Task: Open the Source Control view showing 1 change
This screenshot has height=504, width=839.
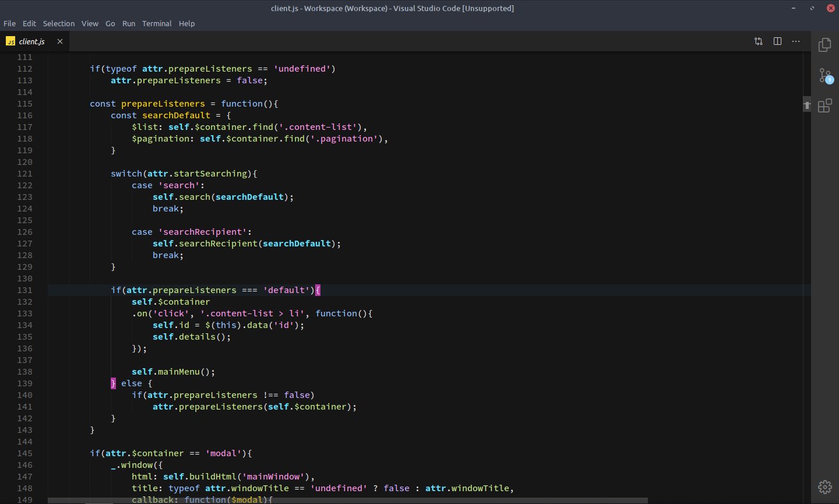Action: coord(824,76)
